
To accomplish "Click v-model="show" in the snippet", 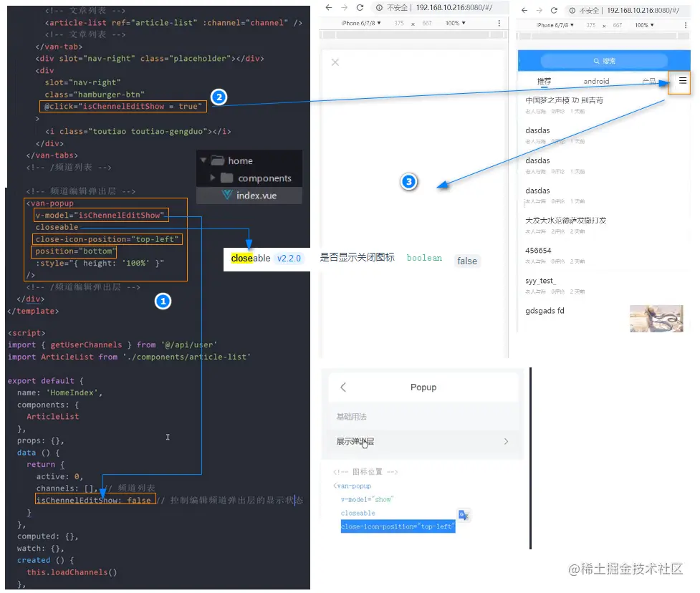I will 367,499.
